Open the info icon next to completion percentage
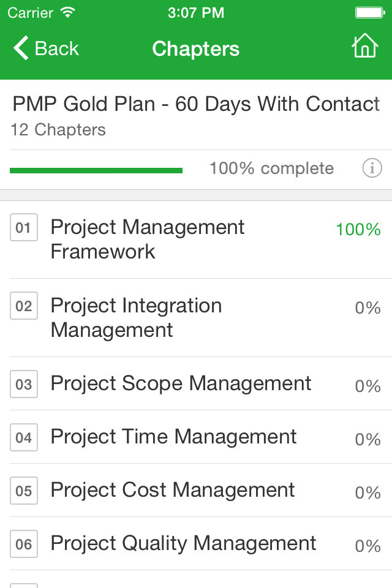This screenshot has height=588, width=392. coord(372,168)
